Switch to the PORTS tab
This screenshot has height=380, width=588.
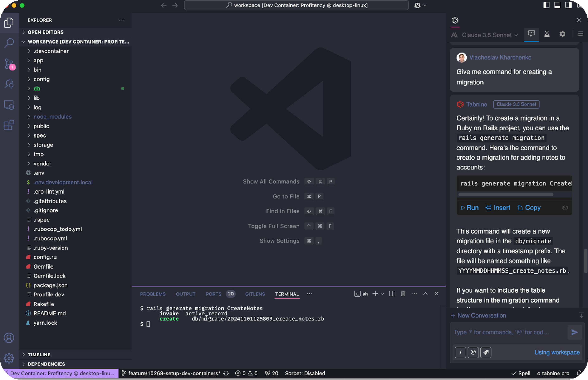point(213,294)
